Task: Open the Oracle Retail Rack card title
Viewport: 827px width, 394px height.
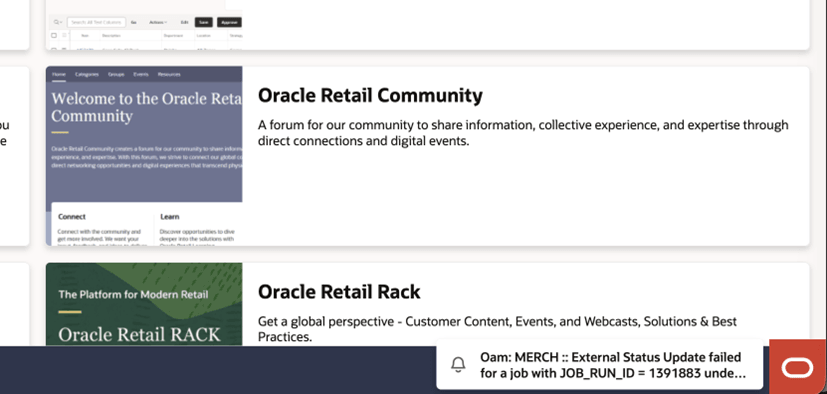Action: pos(339,292)
